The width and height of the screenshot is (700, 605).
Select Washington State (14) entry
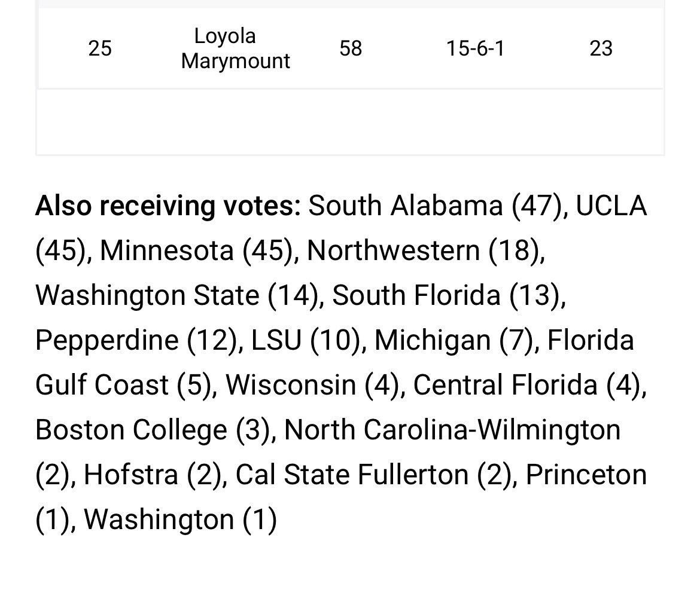(x=176, y=295)
